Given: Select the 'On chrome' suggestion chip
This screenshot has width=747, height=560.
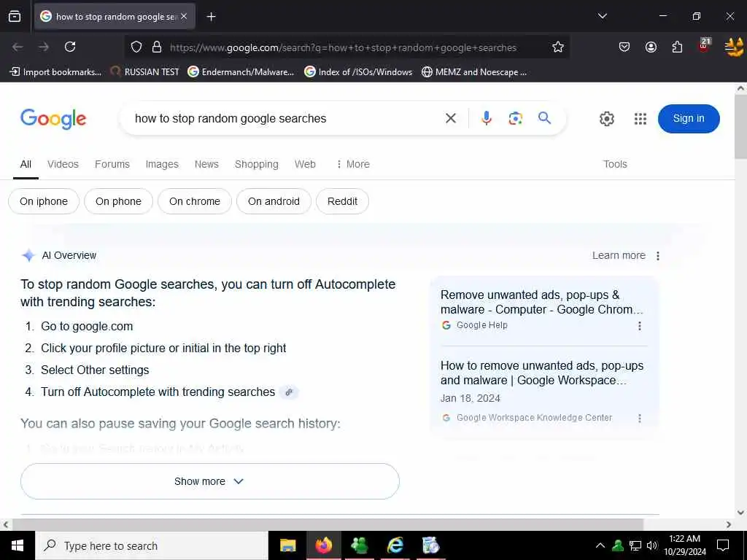Looking at the screenshot, I should pyautogui.click(x=194, y=201).
